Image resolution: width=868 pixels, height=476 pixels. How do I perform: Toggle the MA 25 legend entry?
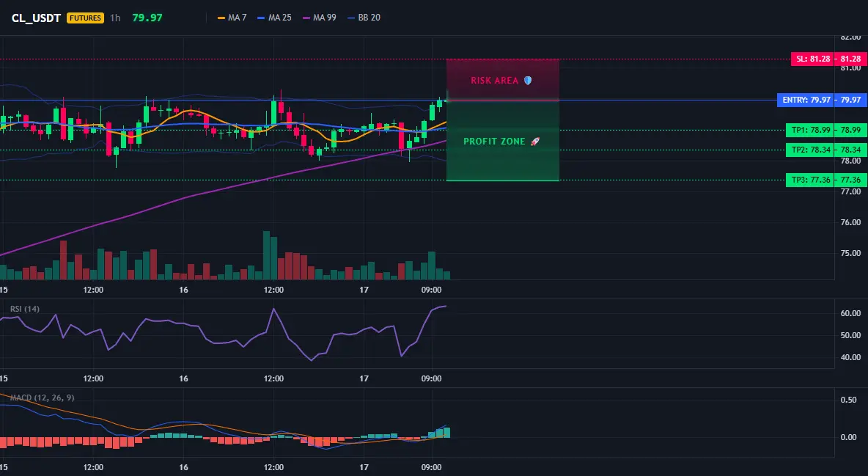275,18
